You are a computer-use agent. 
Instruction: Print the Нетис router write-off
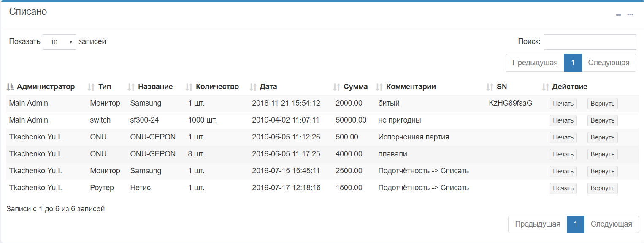pos(563,188)
